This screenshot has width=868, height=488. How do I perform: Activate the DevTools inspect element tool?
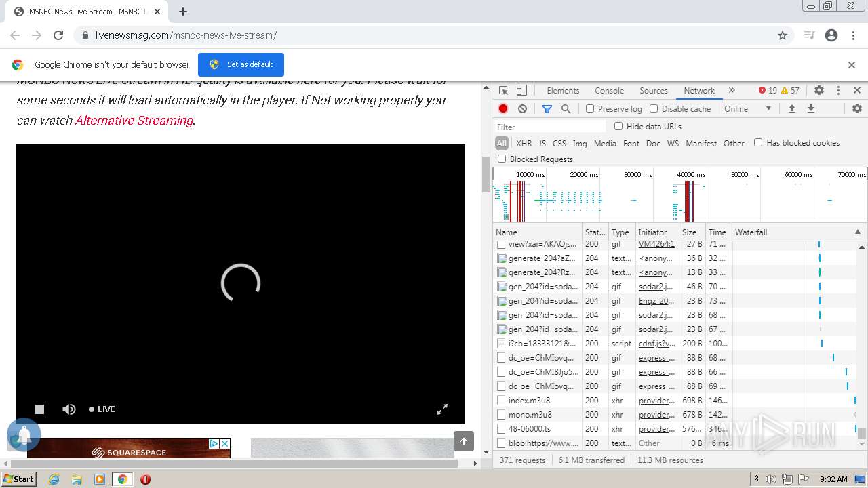coord(503,90)
